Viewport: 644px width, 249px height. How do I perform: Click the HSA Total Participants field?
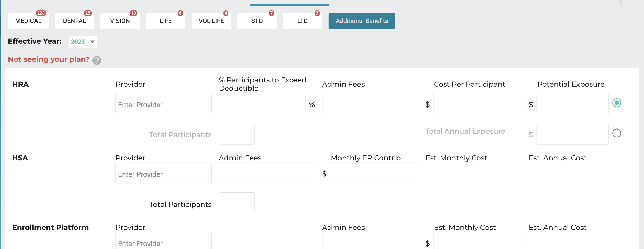pyautogui.click(x=237, y=203)
